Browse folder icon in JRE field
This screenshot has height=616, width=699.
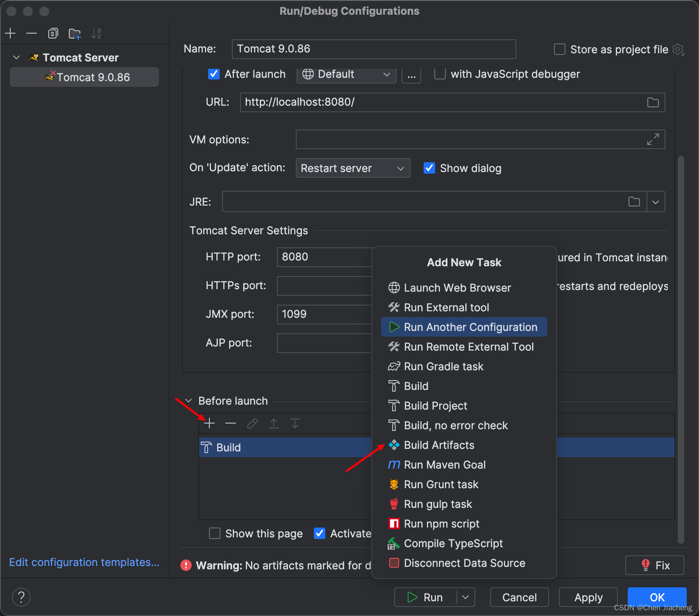point(634,202)
